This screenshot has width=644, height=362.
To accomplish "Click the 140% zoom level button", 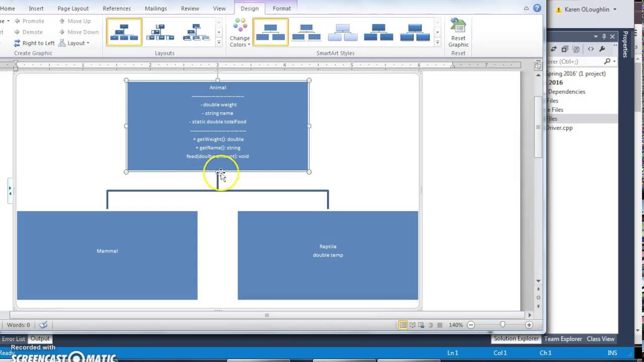I will coord(456,325).
